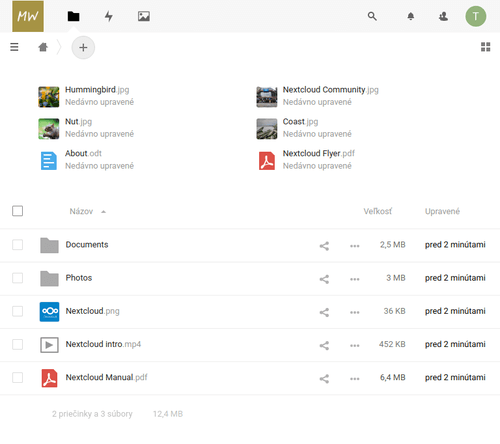Image resolution: width=500 pixels, height=444 pixels.
Task: Open the contacts menu icon
Action: point(443,16)
